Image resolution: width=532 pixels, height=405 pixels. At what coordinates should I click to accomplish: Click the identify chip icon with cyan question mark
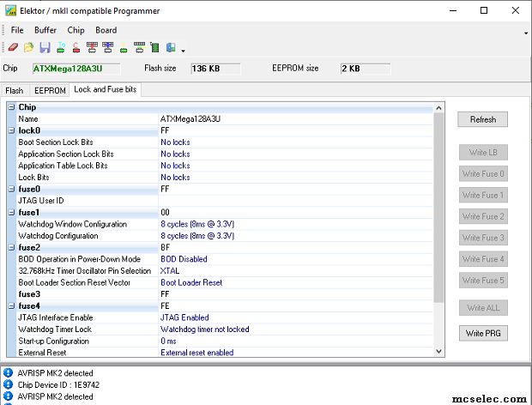click(61, 47)
